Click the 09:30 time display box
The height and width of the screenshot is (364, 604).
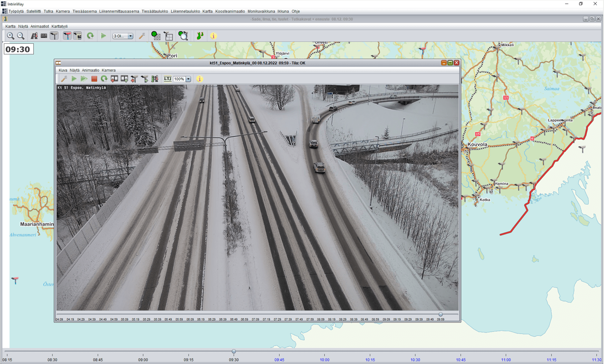point(19,49)
